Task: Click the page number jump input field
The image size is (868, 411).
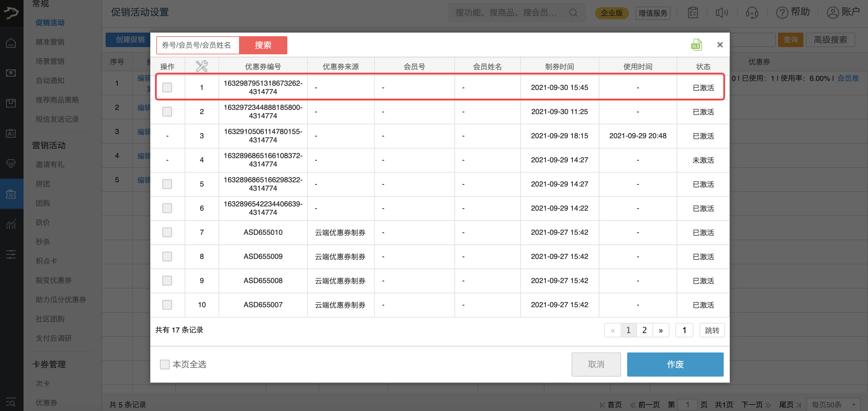Action: point(685,330)
